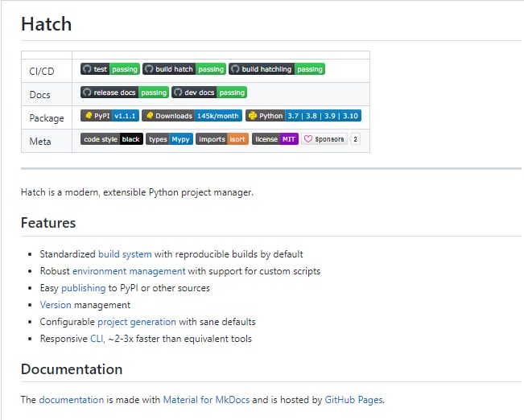The width and height of the screenshot is (524, 420).
Task: Open the documentation link
Action: [71, 400]
